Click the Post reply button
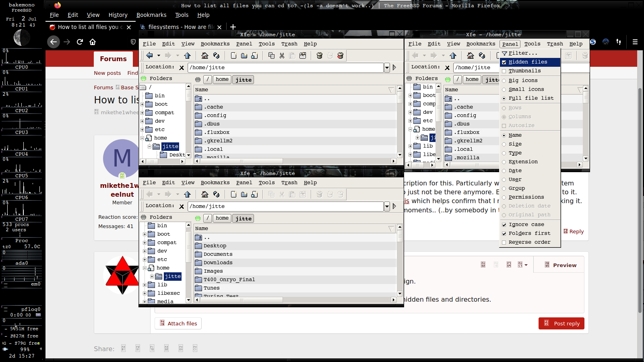The width and height of the screenshot is (644, 362). coord(561,323)
